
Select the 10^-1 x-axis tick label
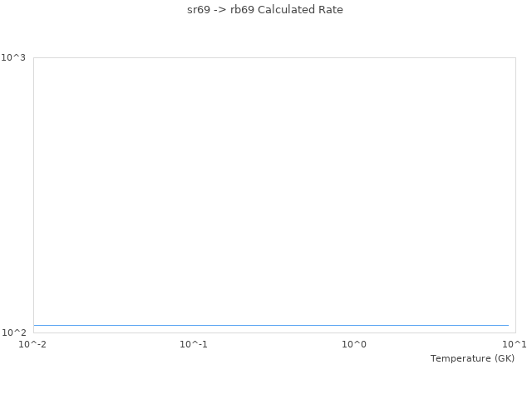194,344
